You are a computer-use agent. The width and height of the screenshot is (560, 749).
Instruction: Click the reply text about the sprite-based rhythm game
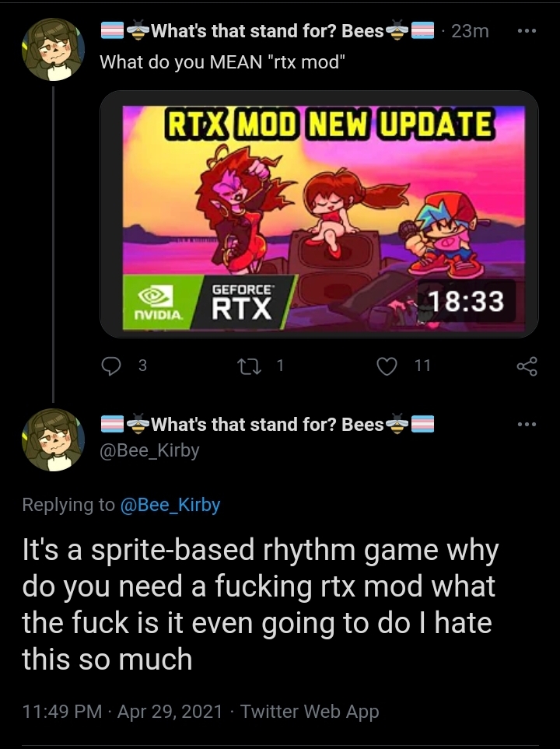click(261, 604)
